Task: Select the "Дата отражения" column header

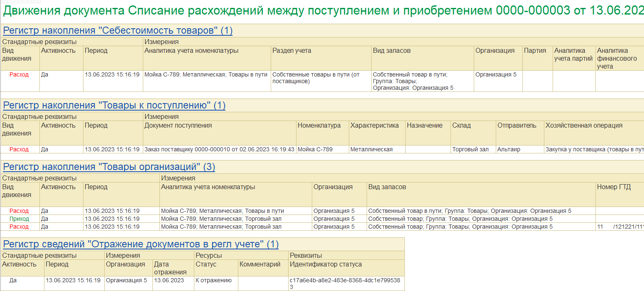Action: 173,268
